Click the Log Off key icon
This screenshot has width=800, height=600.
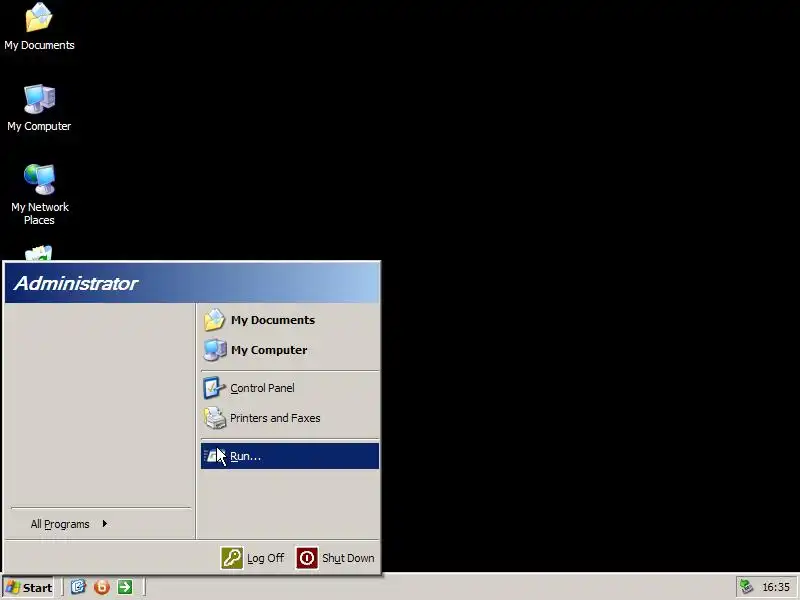coord(232,558)
